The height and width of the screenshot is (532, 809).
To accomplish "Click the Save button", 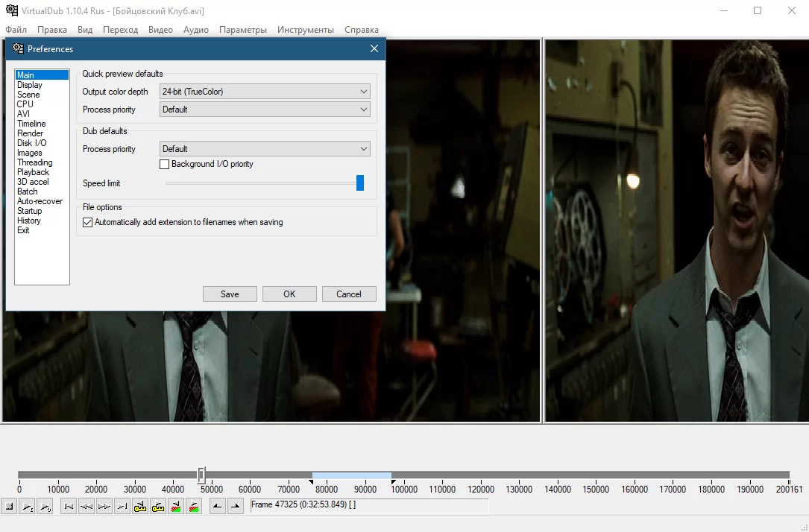I will [x=230, y=294].
